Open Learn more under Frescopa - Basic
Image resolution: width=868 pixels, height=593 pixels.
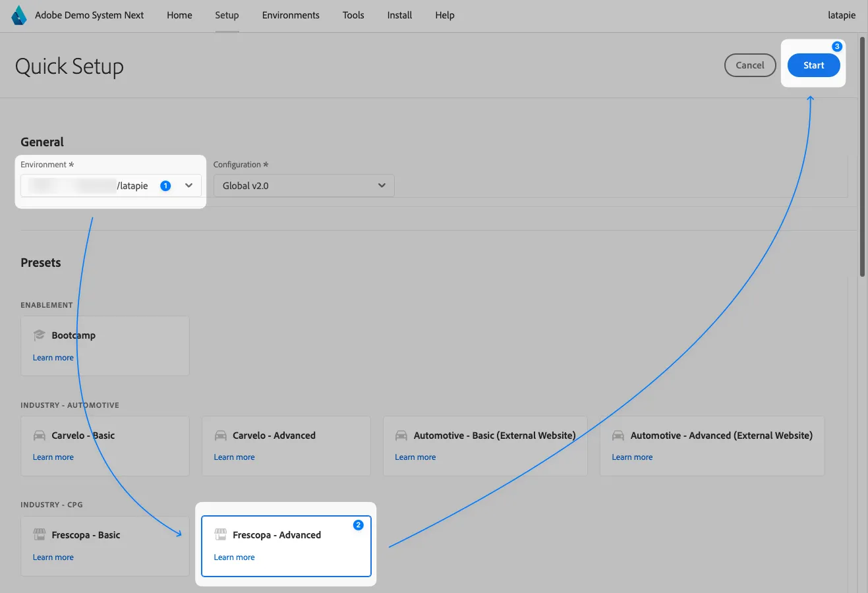coord(53,557)
